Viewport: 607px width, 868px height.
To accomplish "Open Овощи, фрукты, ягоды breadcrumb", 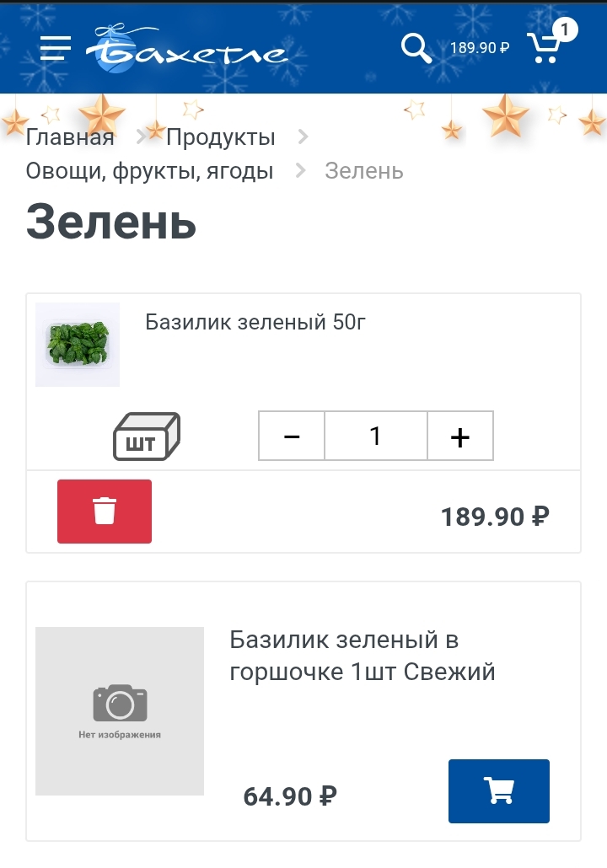I will 149,171.
